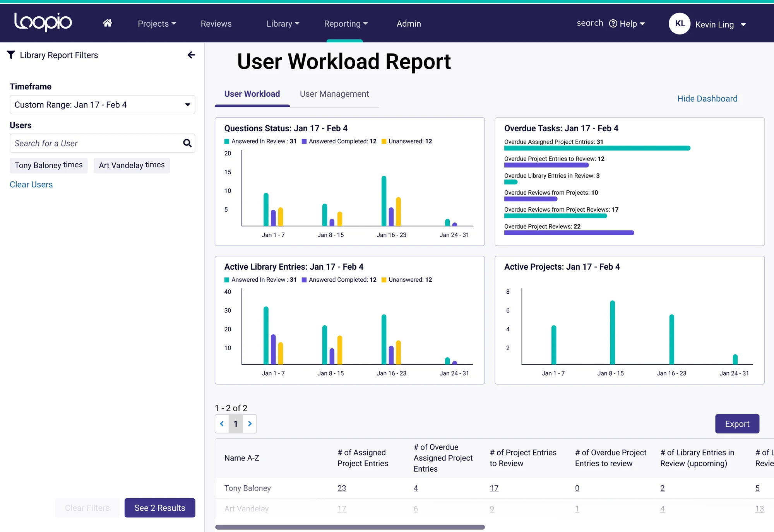
Task: Click the search link in header
Action: [590, 23]
